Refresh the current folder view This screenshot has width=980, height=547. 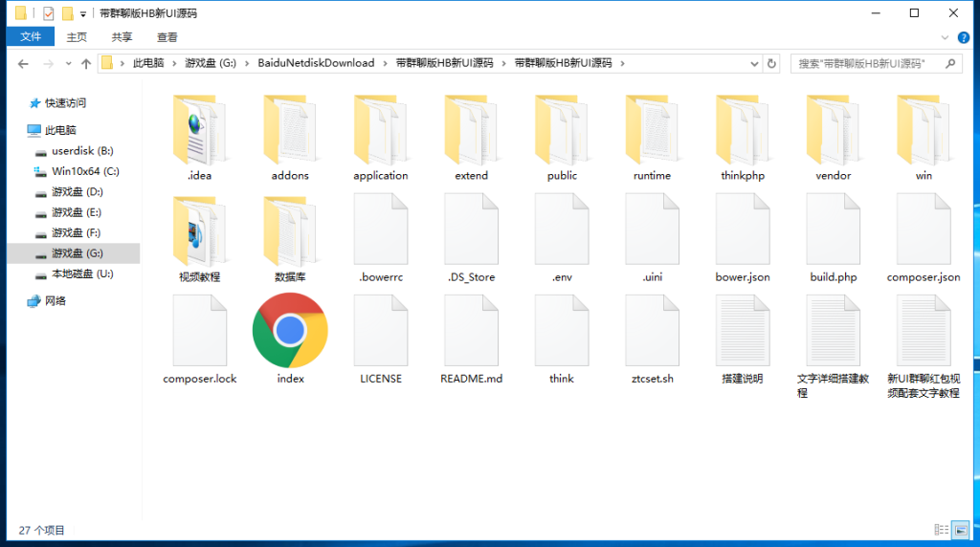772,64
